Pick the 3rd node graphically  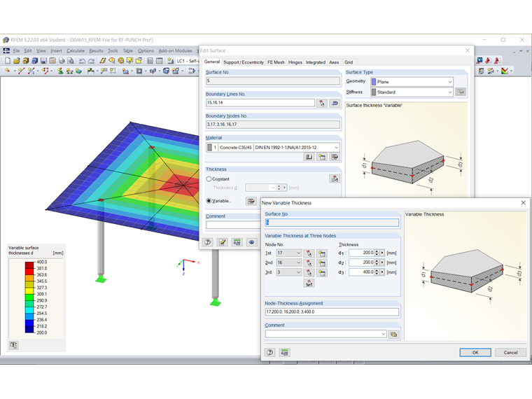click(309, 272)
